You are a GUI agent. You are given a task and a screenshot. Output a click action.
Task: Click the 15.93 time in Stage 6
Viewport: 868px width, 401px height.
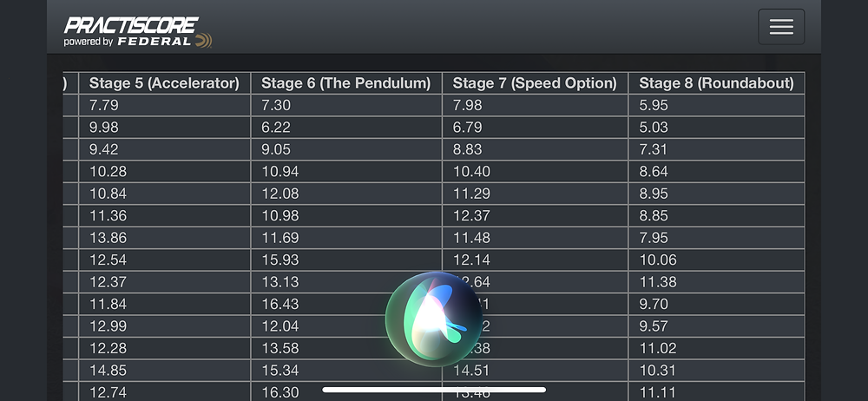point(280,260)
